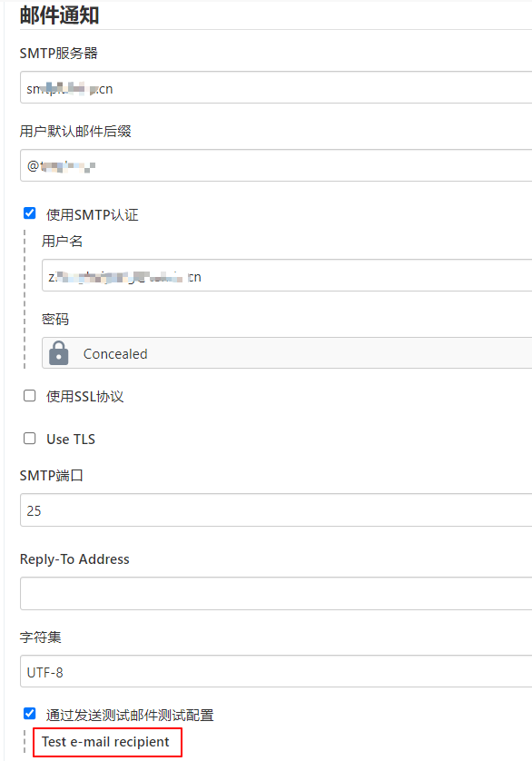Click the SMTP服务器 label
The image size is (532, 761).
tap(59, 54)
